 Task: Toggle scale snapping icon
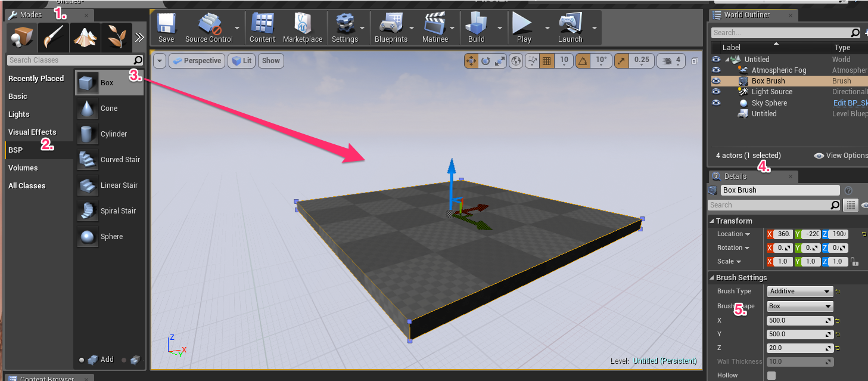point(621,60)
